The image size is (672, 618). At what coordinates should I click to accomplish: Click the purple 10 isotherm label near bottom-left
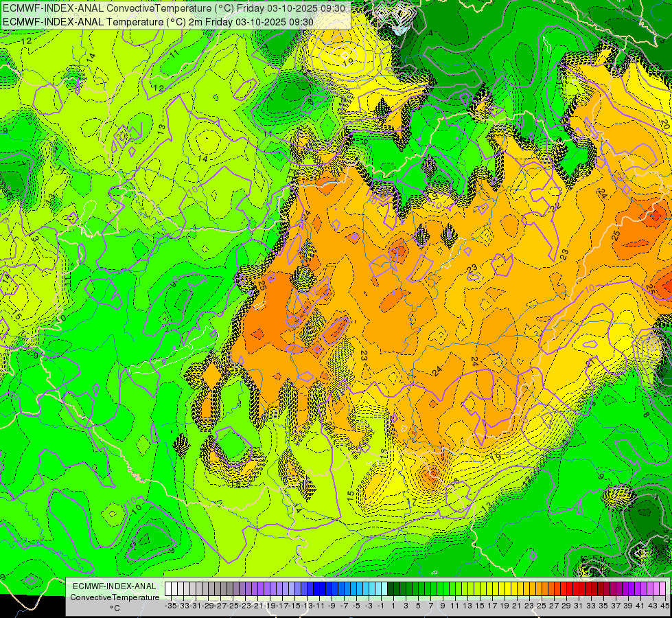click(132, 501)
